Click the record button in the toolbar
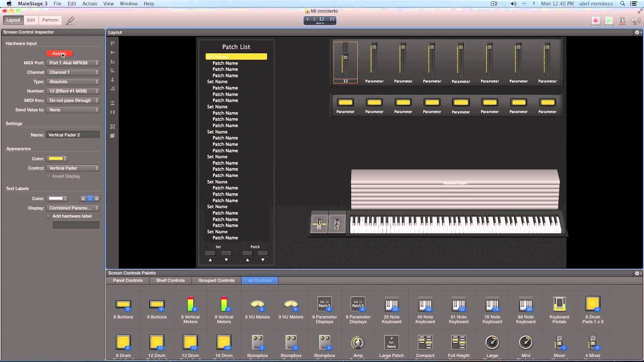The width and height of the screenshot is (644, 362). coord(595,21)
